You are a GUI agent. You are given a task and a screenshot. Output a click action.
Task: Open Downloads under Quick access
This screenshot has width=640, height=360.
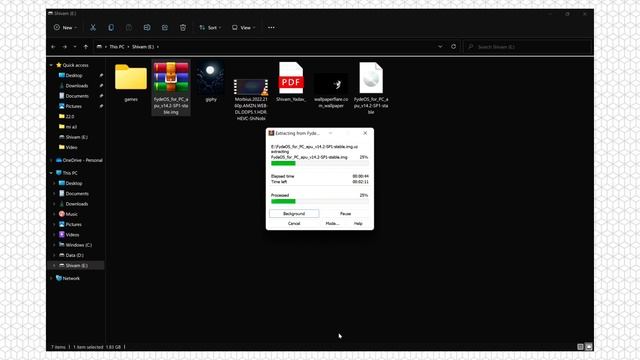click(x=77, y=86)
